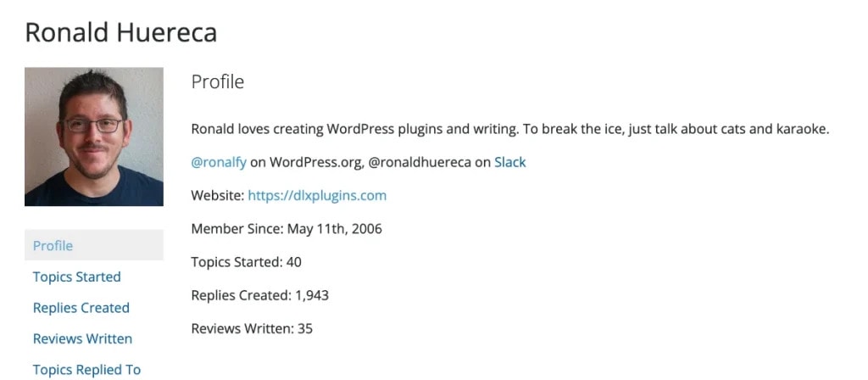Image resolution: width=868 pixels, height=380 pixels.
Task: Go to Replies Created in sidebar
Action: pyautogui.click(x=81, y=307)
